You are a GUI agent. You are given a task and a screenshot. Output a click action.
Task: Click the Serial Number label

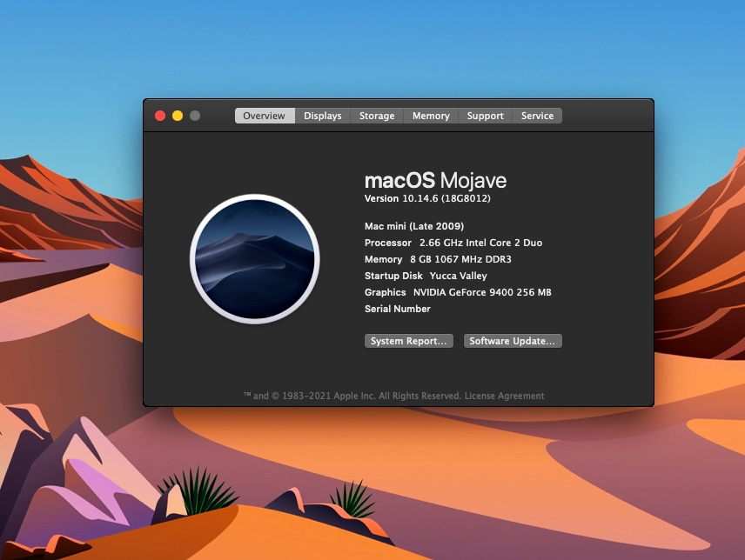click(398, 309)
